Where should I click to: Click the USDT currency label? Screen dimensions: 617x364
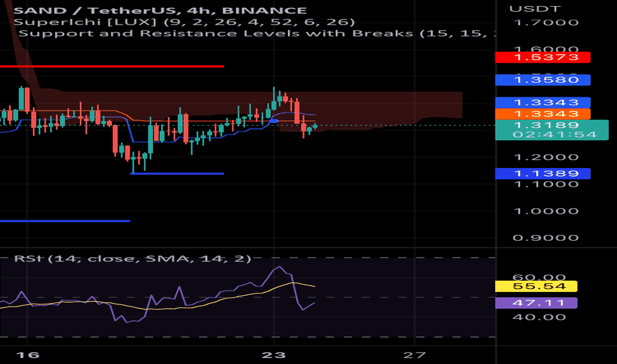click(534, 9)
